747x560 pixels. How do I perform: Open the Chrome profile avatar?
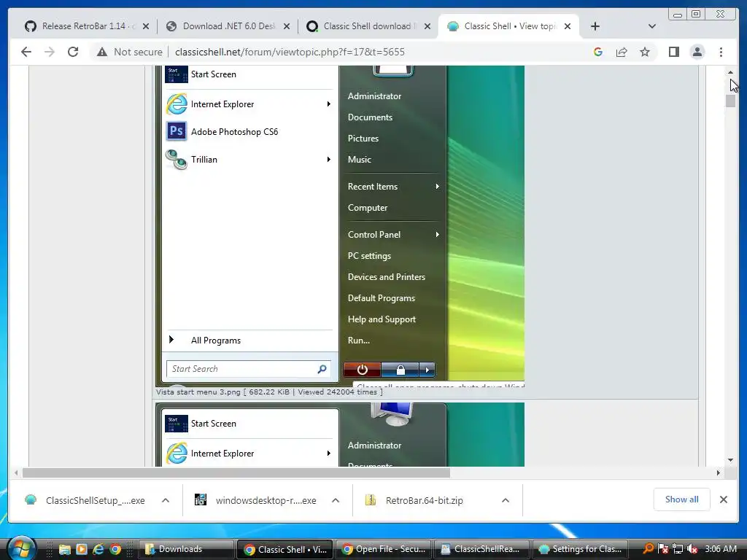point(697,52)
